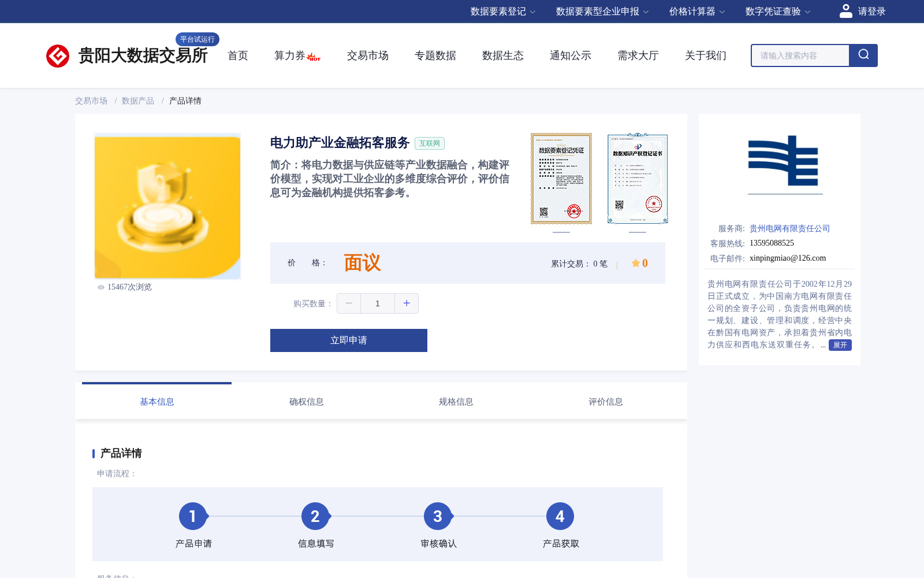Click the plus quantity button
This screenshot has width=924, height=578.
(x=407, y=303)
